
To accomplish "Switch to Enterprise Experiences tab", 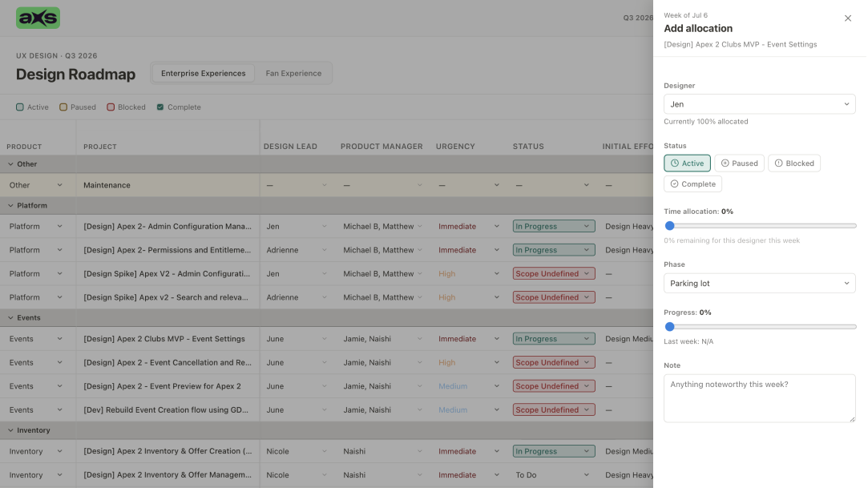I will tap(203, 73).
